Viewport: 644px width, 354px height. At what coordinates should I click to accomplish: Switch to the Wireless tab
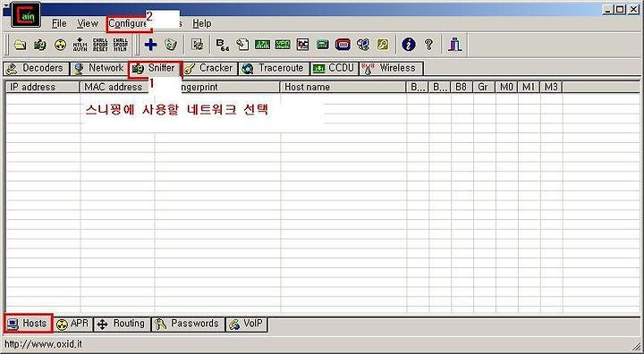click(x=391, y=68)
